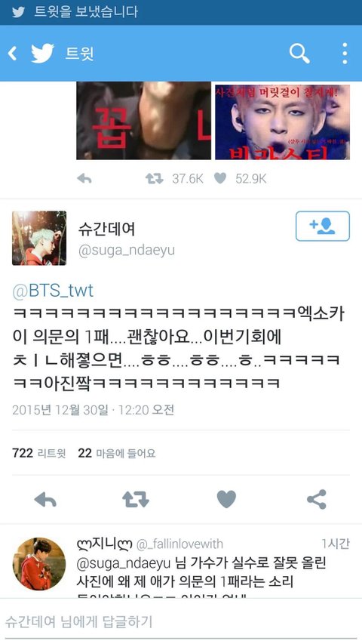Screen dimensions: 362x644
Task: Focus the 슈간데여 님에게 답글하기 reply field
Action: (x=181, y=621)
